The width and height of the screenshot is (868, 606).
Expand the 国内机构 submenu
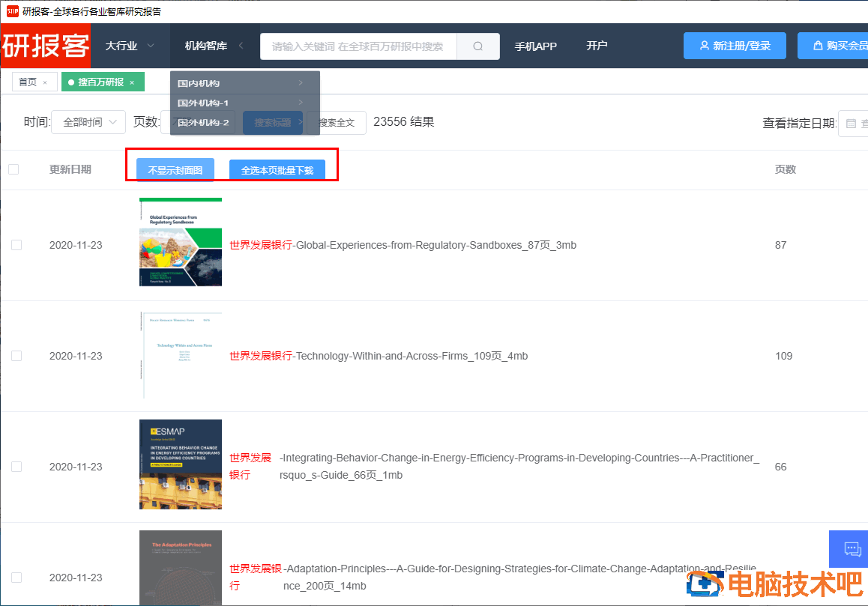pyautogui.click(x=240, y=83)
